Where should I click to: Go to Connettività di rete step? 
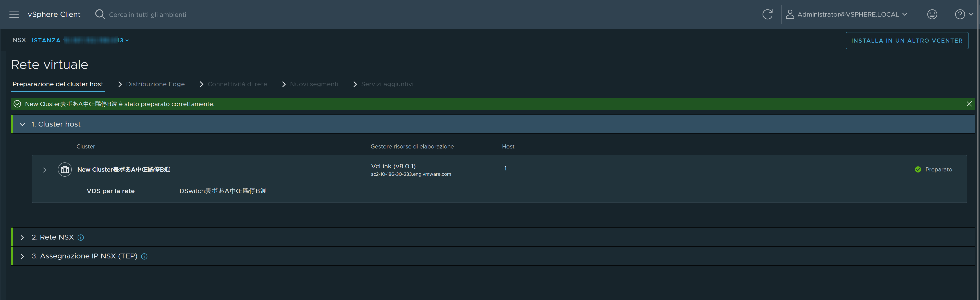(x=237, y=84)
